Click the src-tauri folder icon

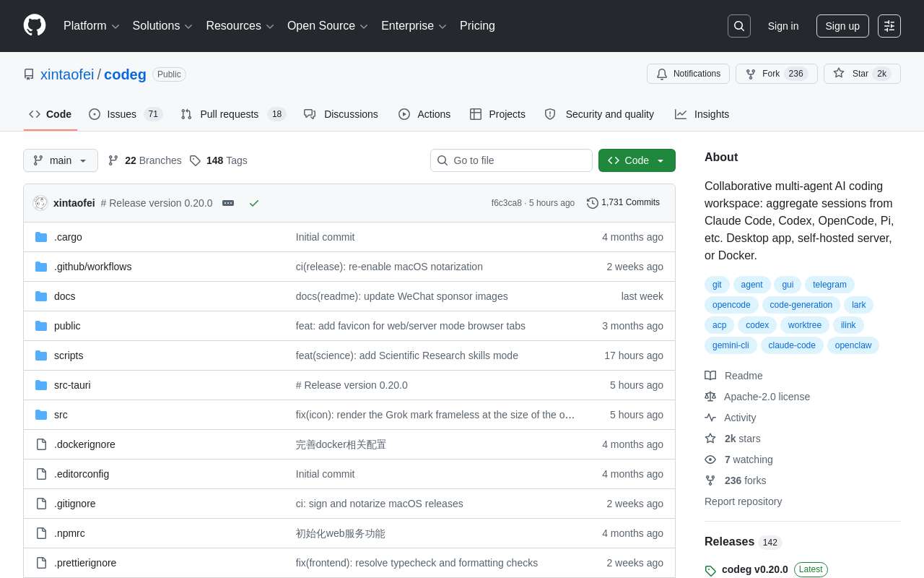point(41,385)
